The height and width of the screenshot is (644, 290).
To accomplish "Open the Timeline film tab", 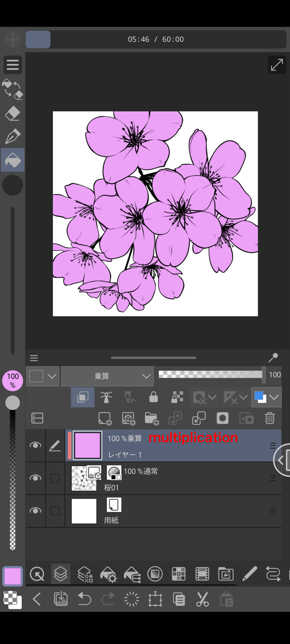I will pyautogui.click(x=202, y=574).
